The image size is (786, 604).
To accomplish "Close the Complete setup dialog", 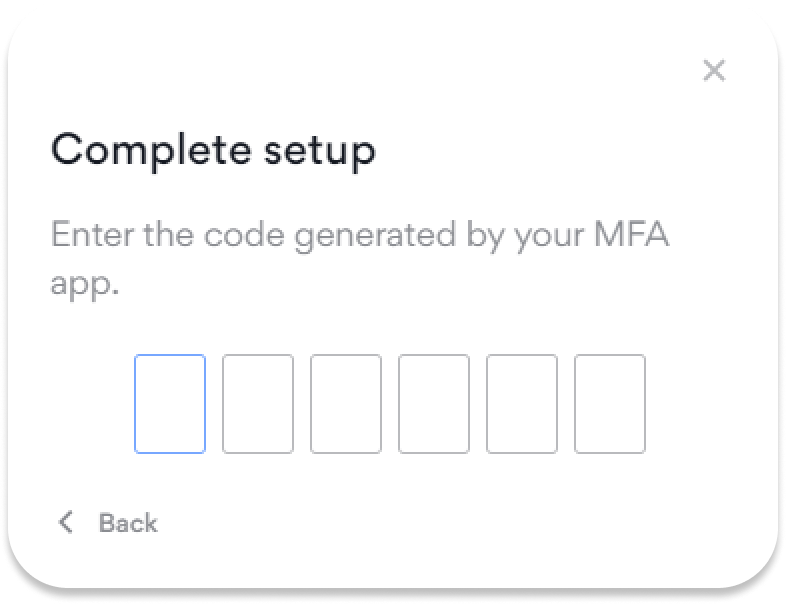I will (x=714, y=71).
